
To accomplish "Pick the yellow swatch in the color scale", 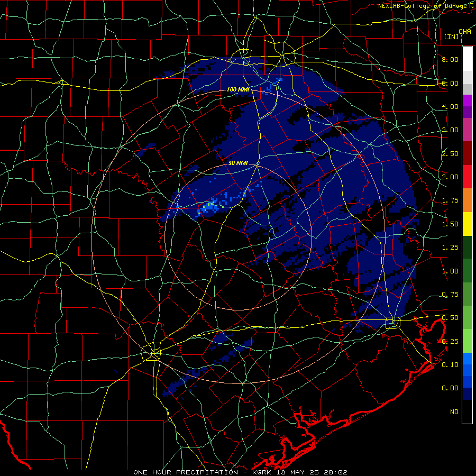I will pos(467,224).
